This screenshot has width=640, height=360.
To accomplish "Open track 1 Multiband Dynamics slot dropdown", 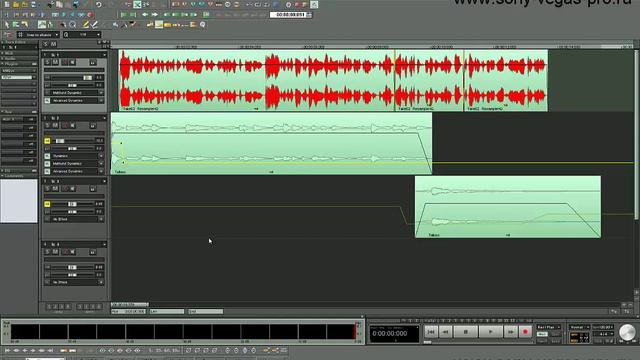I will [101, 93].
